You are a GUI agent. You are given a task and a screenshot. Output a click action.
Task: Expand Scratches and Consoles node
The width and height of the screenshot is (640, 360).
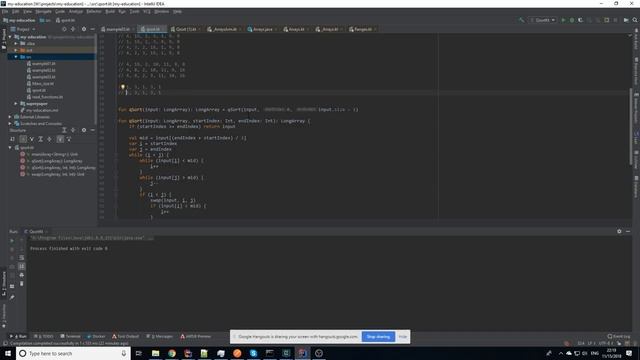click(x=10, y=123)
